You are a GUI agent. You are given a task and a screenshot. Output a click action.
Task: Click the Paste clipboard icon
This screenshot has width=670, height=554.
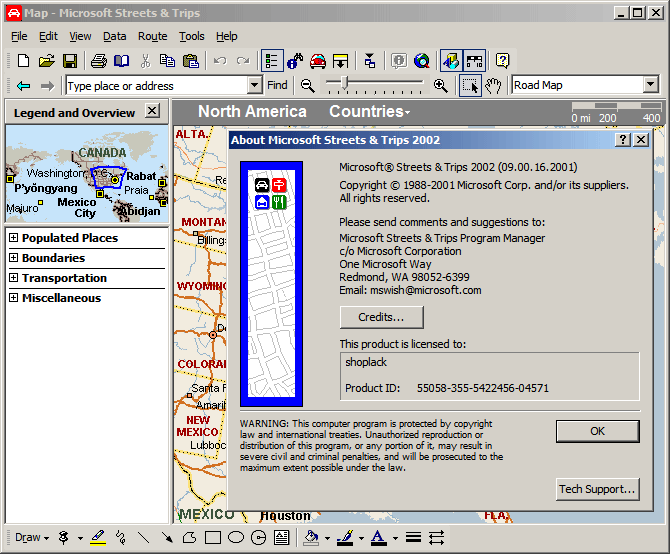pos(191,61)
